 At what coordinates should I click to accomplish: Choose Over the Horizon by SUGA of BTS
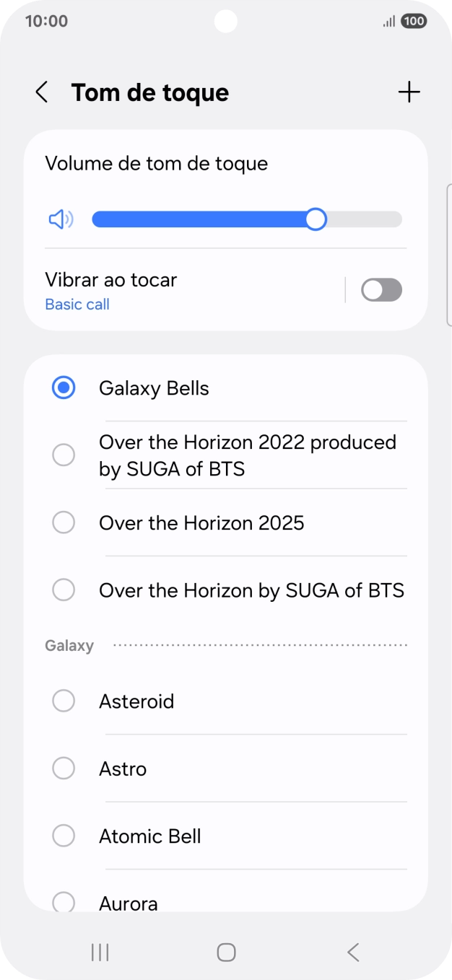coord(64,590)
